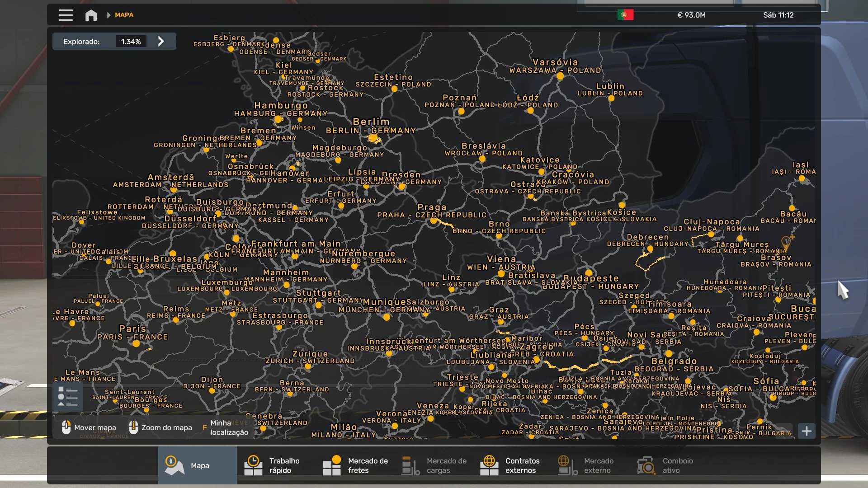This screenshot has height=488, width=868.
Task: Select the Paris city marker on the map
Action: pos(136,343)
